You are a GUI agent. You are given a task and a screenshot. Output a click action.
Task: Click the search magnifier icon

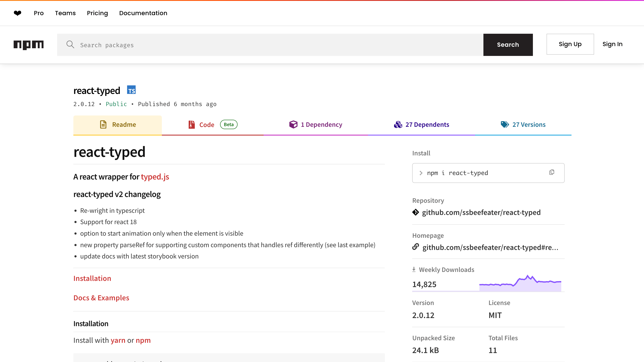pos(70,45)
